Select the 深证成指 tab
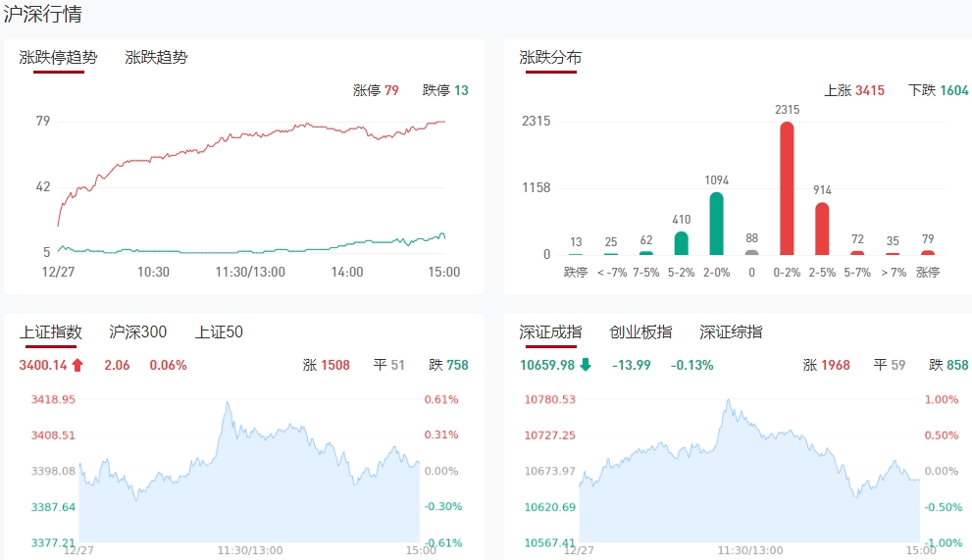 coord(550,332)
